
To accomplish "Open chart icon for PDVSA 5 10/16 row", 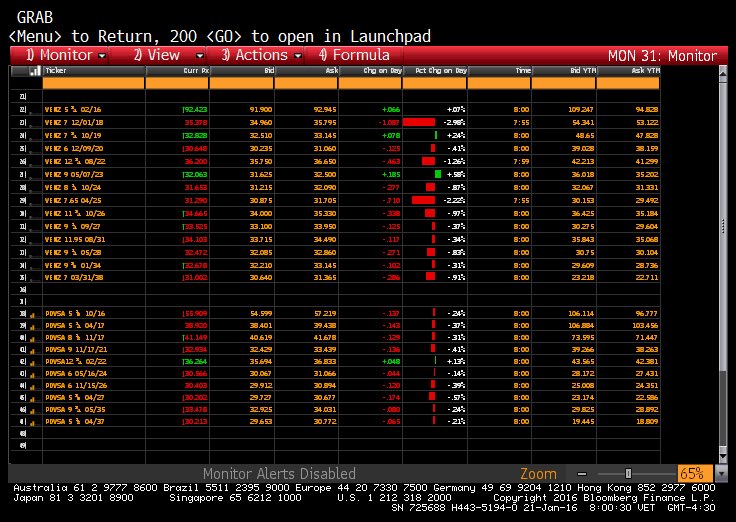I will 33,315.
